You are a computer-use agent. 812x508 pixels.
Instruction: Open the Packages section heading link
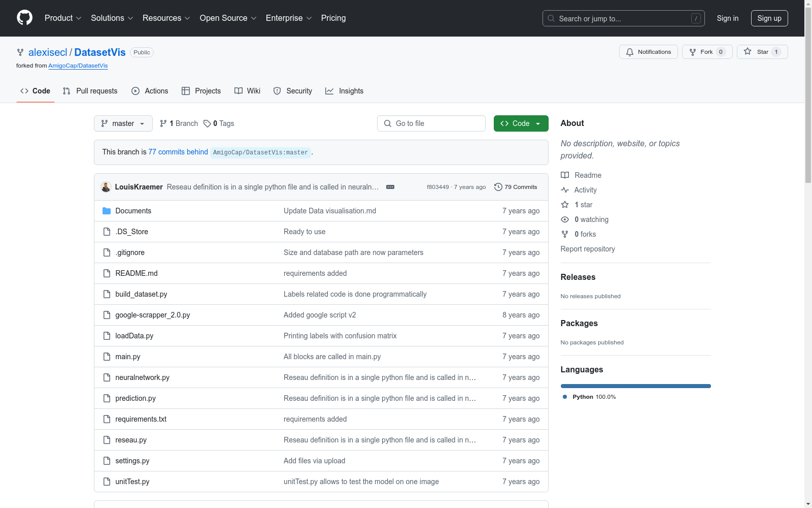coord(579,323)
